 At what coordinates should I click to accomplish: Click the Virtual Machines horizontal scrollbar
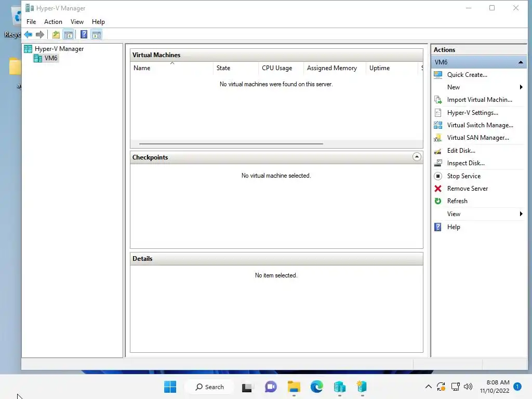coord(231,143)
